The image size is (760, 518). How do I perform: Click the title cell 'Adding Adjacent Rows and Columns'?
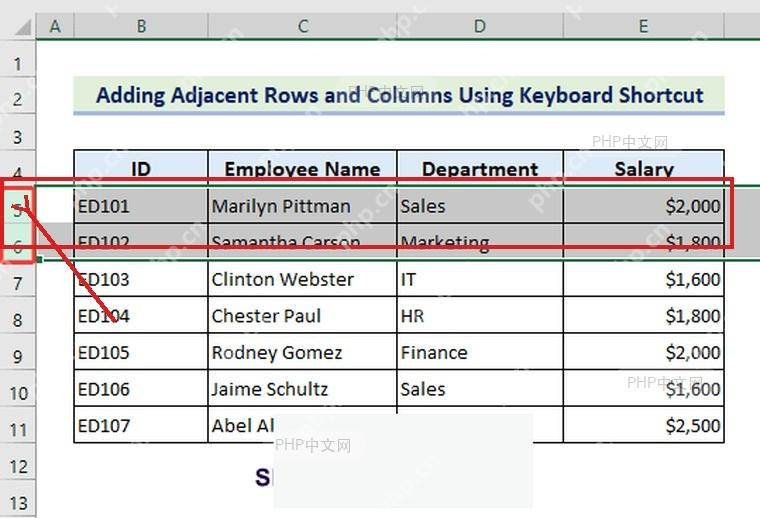click(399, 95)
